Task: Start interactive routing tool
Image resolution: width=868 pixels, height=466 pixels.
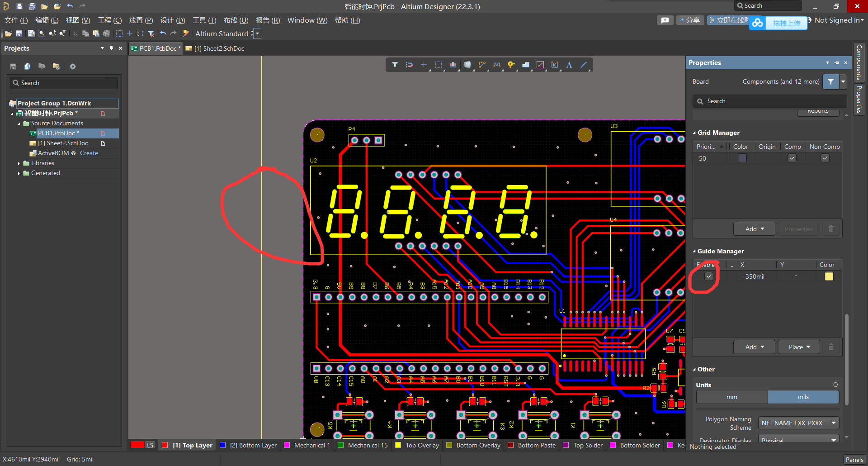Action: (x=482, y=65)
